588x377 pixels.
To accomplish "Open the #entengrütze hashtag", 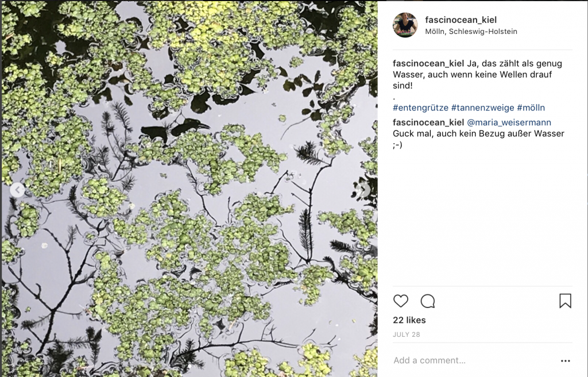I will click(420, 108).
